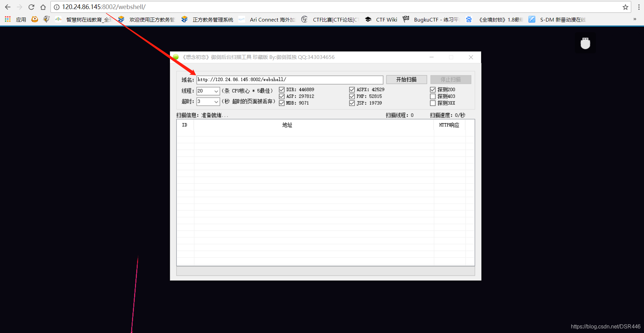Toggle the PHP: 52815 checkbox
This screenshot has height=333, width=644.
tap(352, 96)
